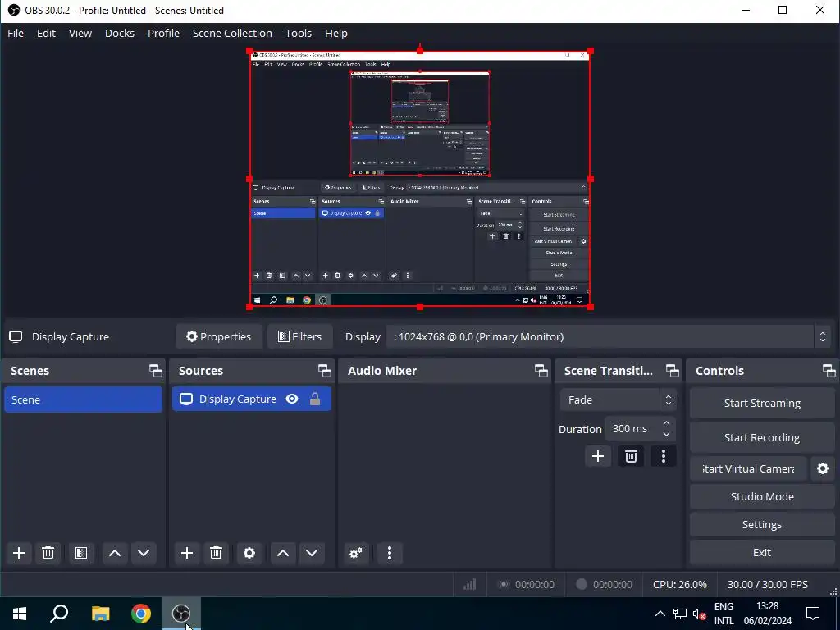Remove selected source with trash icon
Screen dimensions: 840x630
(x=216, y=553)
